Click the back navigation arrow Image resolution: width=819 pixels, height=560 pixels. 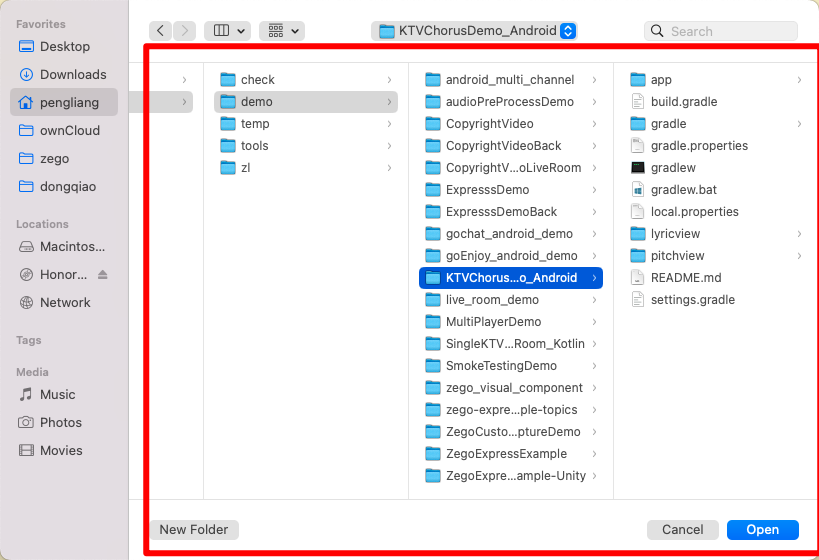click(160, 31)
